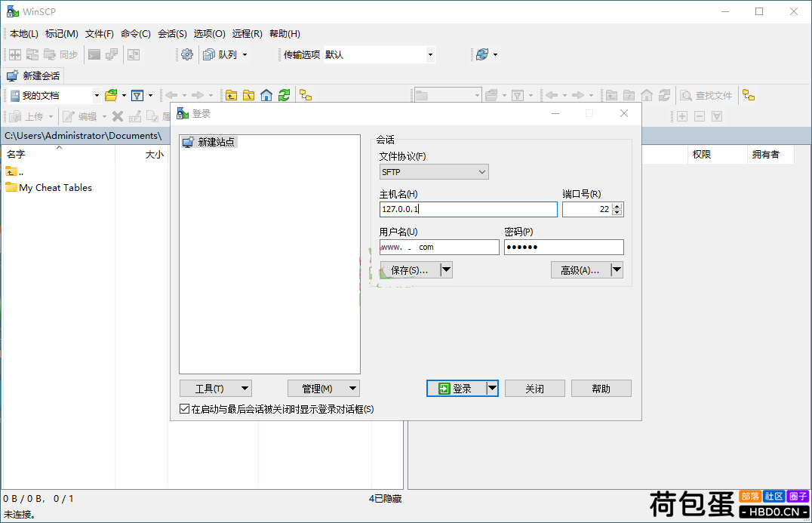This screenshot has height=523, width=812.
Task: Open the 本地(L) menu
Action: [x=24, y=34]
